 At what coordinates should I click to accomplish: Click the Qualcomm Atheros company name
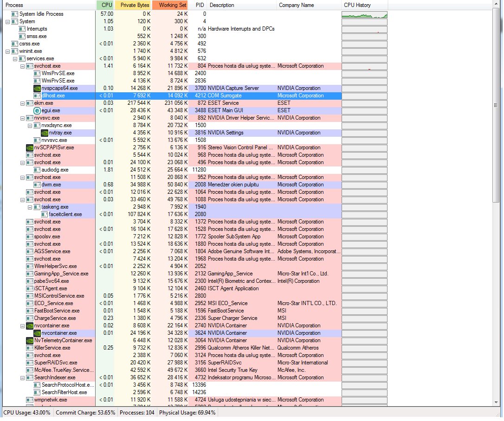(298, 348)
